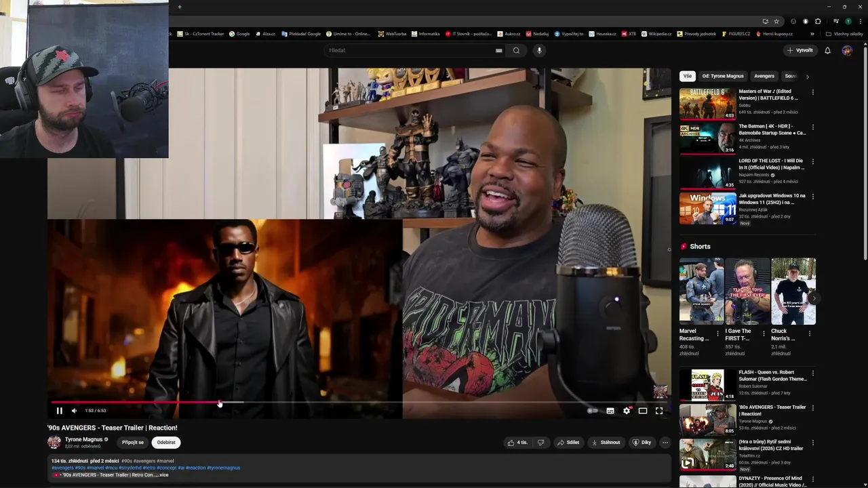Image resolution: width=868 pixels, height=488 pixels.
Task: Start voice search with microphone
Action: coord(539,50)
